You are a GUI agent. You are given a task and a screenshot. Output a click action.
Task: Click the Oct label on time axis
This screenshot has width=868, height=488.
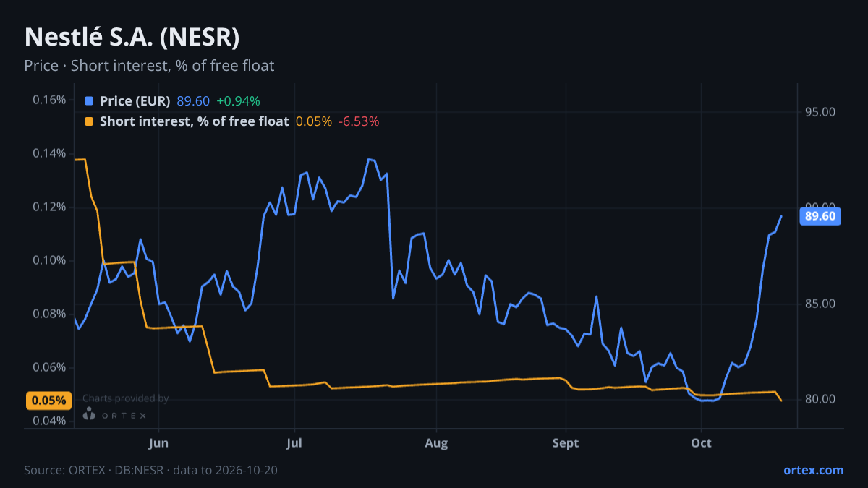tap(701, 442)
